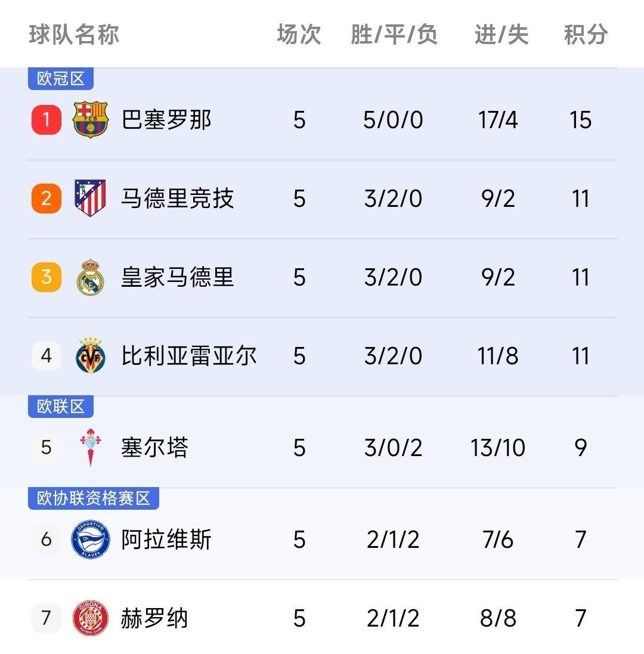Open team name 巴塞罗那

coord(166,120)
